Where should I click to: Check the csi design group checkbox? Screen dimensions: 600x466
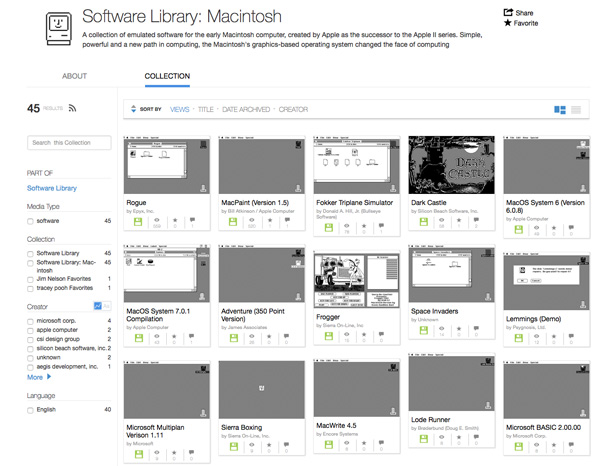pyautogui.click(x=30, y=339)
